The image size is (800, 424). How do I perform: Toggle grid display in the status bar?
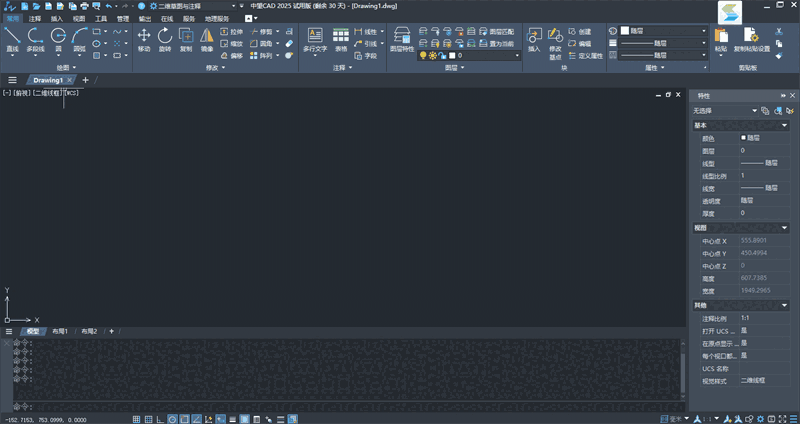(148, 419)
